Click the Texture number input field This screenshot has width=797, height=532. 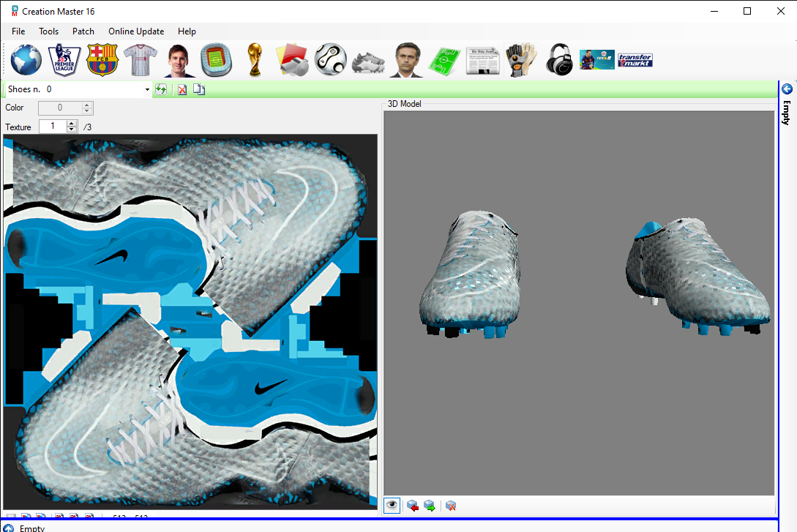pos(53,127)
